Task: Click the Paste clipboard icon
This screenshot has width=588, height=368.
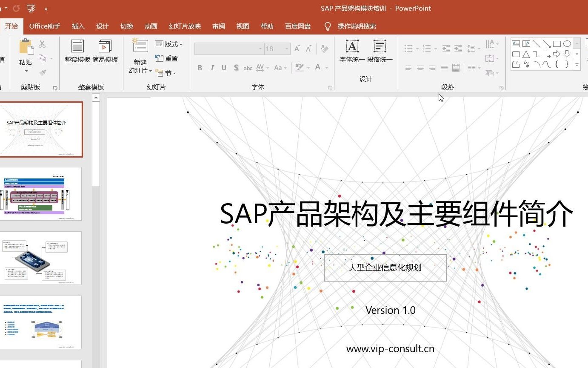Action: tap(26, 47)
